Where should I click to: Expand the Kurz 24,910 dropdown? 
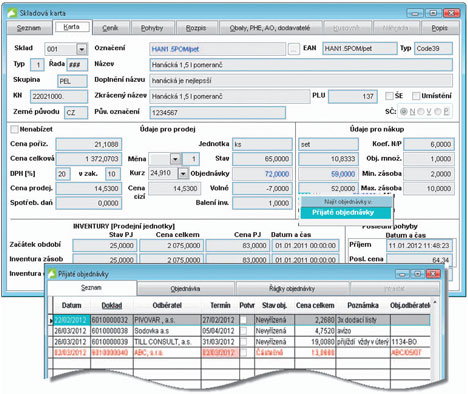coord(183,173)
